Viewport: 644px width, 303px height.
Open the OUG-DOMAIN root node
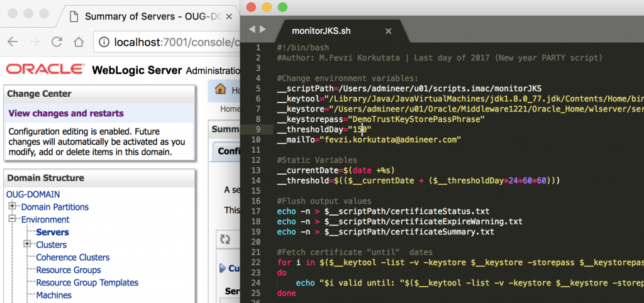(x=33, y=194)
